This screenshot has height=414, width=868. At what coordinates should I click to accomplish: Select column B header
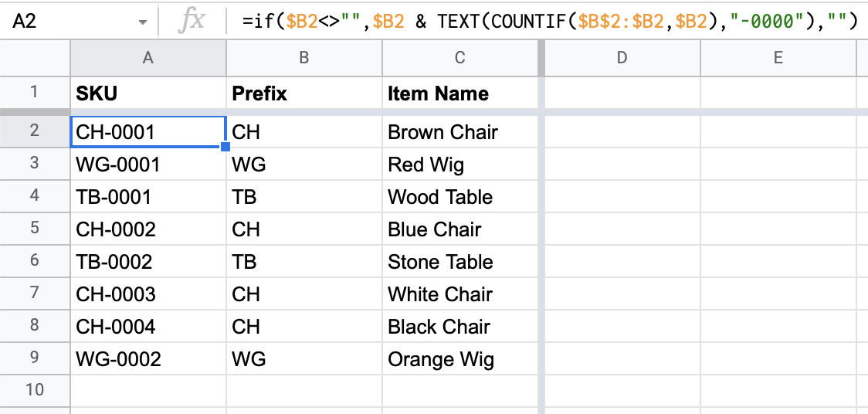tap(304, 58)
